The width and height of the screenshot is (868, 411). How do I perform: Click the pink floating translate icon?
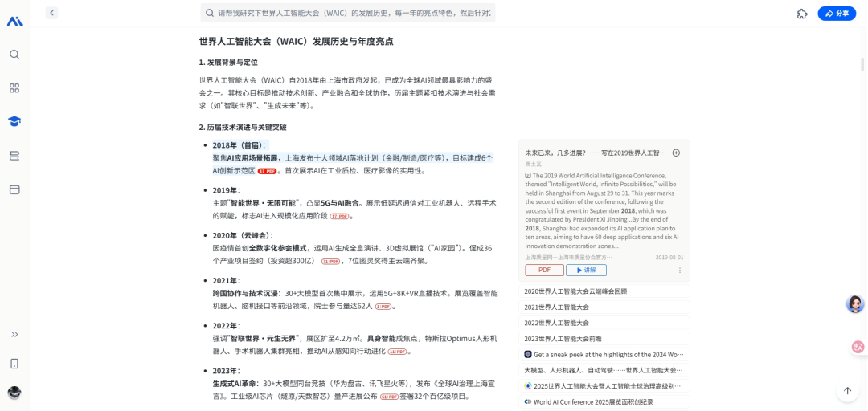(x=858, y=347)
